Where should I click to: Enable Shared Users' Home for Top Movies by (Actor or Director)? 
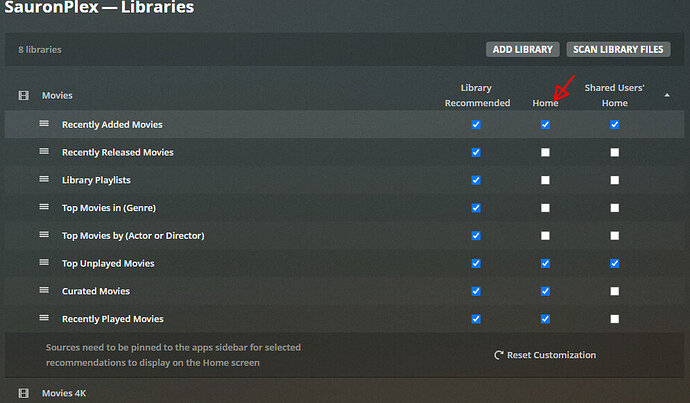615,235
